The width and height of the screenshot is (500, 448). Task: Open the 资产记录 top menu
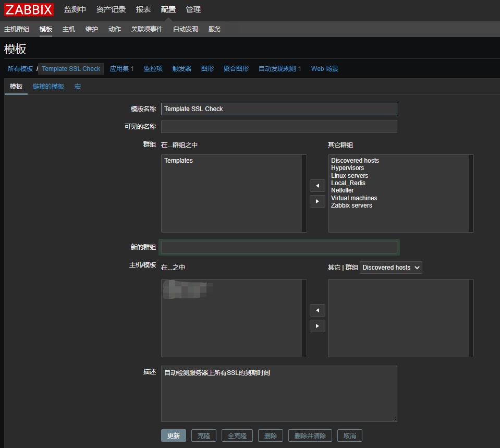coord(111,9)
